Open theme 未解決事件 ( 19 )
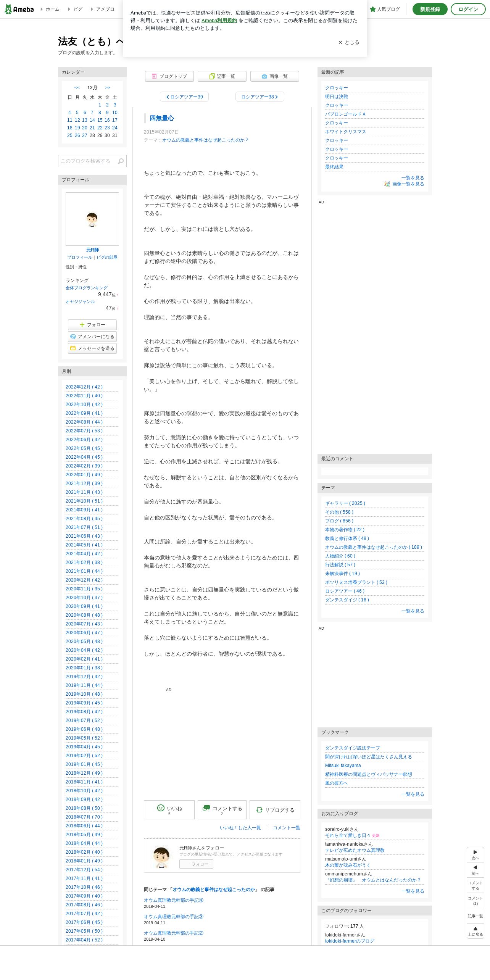The height and width of the screenshot is (980, 490). click(343, 574)
